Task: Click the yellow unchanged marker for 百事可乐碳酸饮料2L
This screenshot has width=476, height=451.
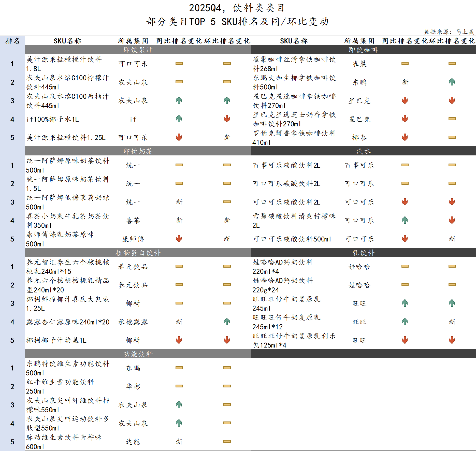Action: coord(405,165)
